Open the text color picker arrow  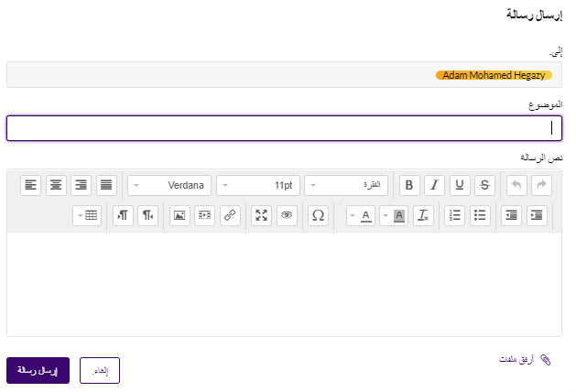[x=353, y=215]
